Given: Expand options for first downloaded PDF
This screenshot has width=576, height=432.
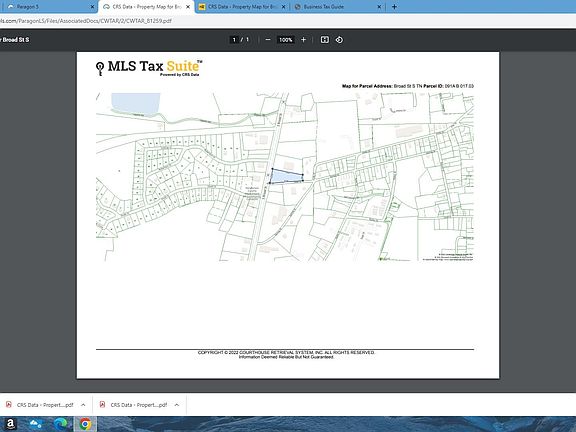Looking at the screenshot, I should [x=83, y=405].
